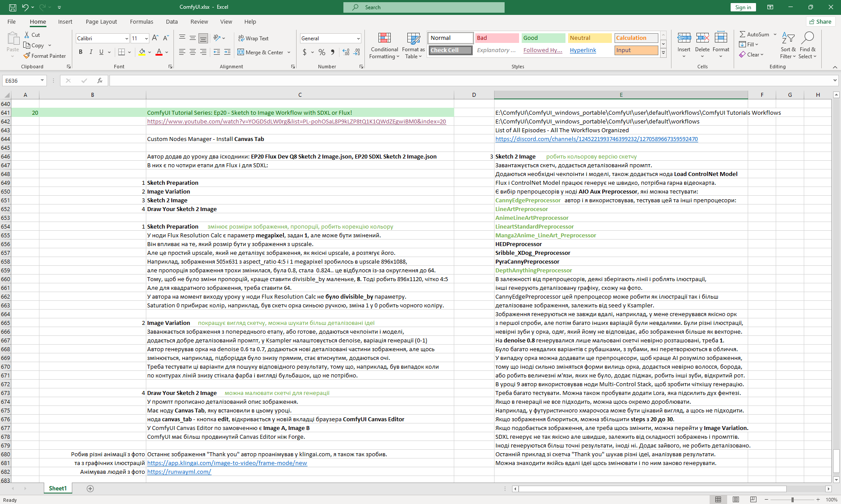
Task: Expand the General number format dropdown
Action: click(358, 39)
